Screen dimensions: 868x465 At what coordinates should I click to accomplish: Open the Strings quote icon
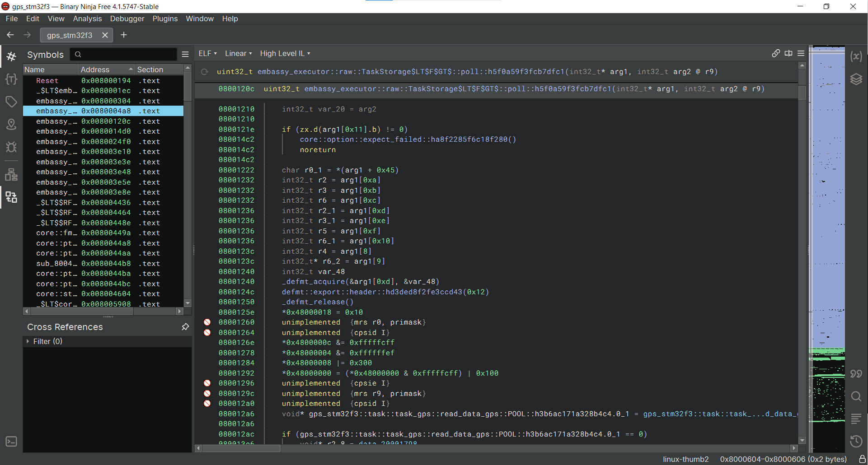[x=856, y=373]
